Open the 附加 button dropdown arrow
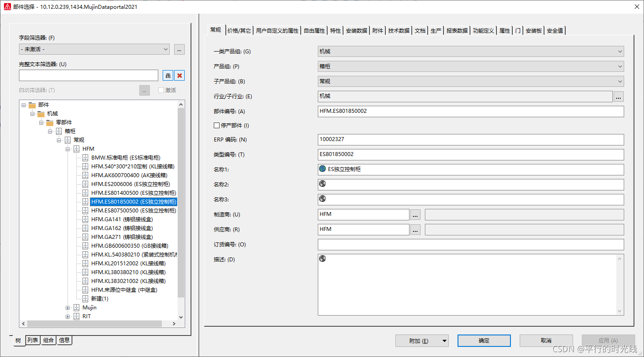644x357 pixels. coord(444,341)
